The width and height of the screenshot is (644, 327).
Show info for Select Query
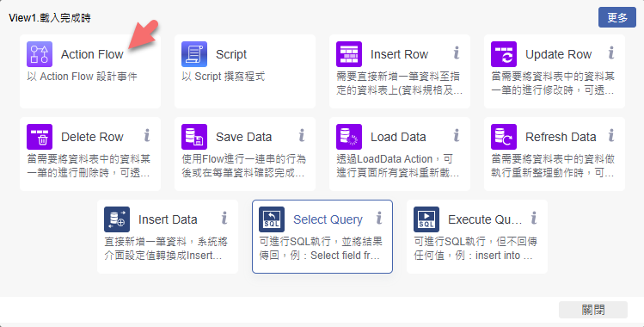click(x=379, y=218)
